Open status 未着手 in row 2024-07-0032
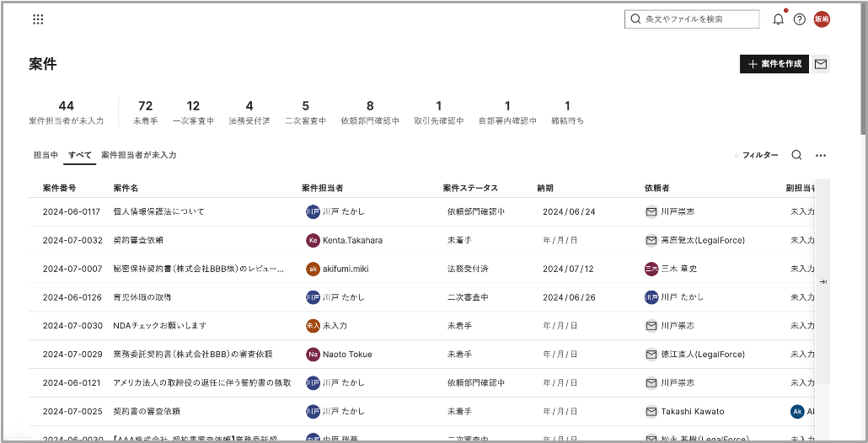The width and height of the screenshot is (868, 443). pos(459,241)
